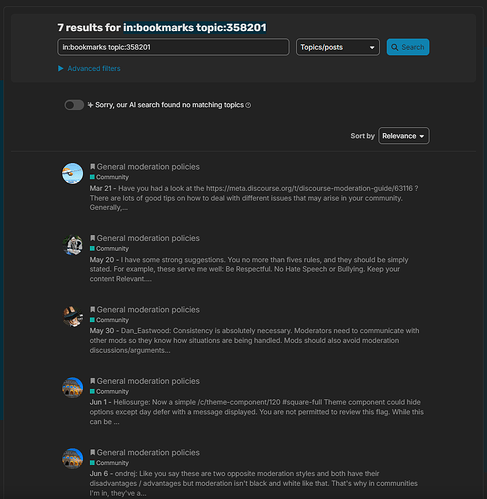Click bookmark icon on May 20 result

coord(93,238)
